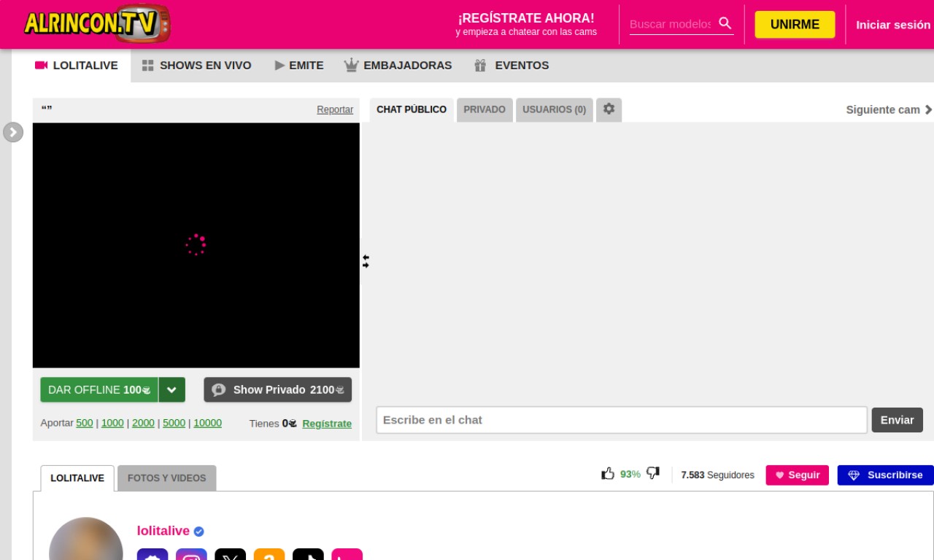Switch to Usuarios (0) tab

[554, 109]
